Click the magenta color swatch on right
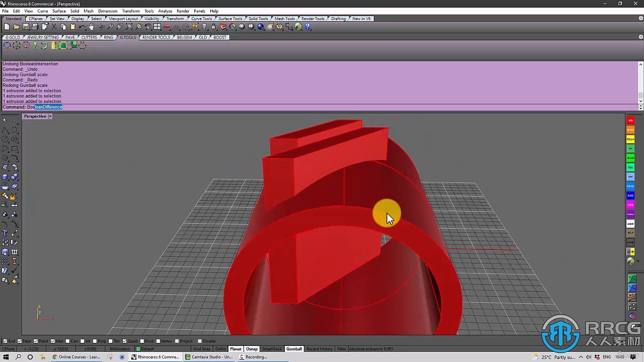The image size is (644, 362). tap(630, 205)
